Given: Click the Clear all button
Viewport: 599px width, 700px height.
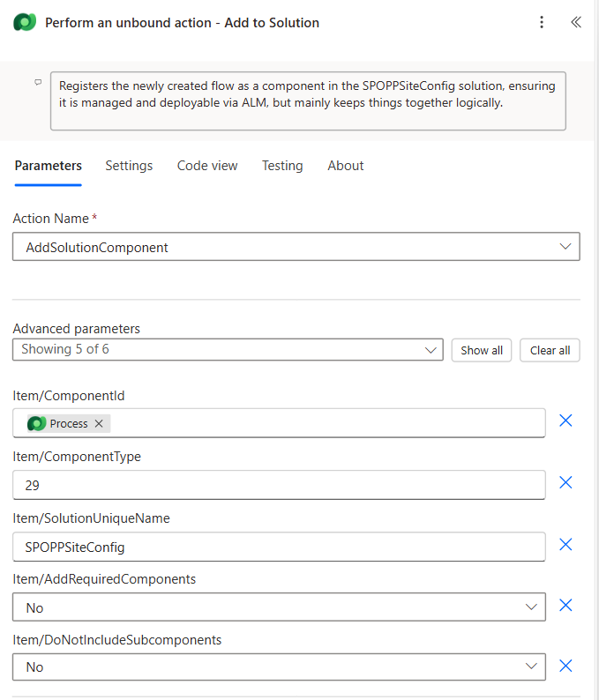Looking at the screenshot, I should (550, 351).
